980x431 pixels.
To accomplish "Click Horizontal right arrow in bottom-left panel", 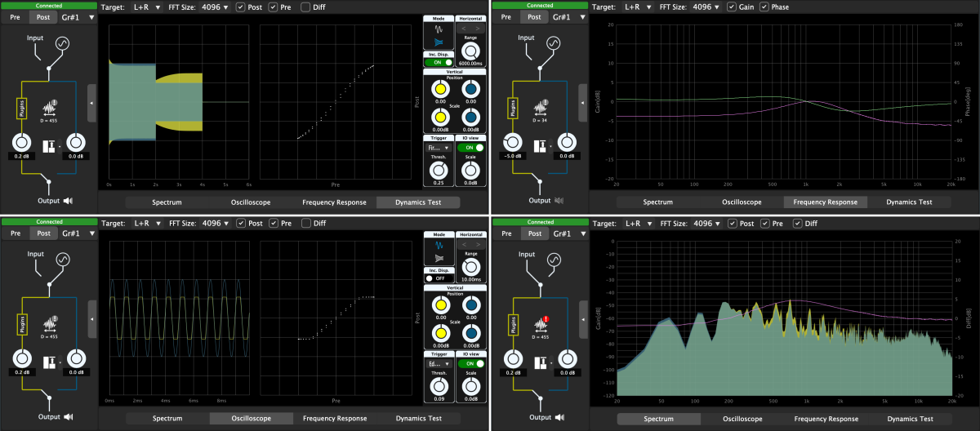I will (478, 244).
